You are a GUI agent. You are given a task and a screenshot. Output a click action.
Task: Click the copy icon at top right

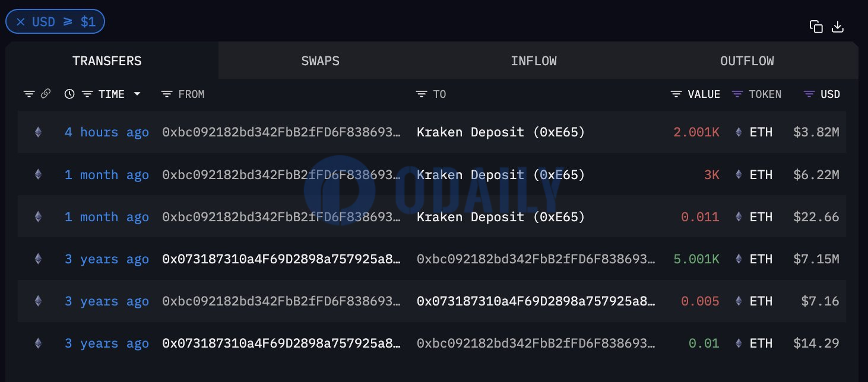point(816,27)
